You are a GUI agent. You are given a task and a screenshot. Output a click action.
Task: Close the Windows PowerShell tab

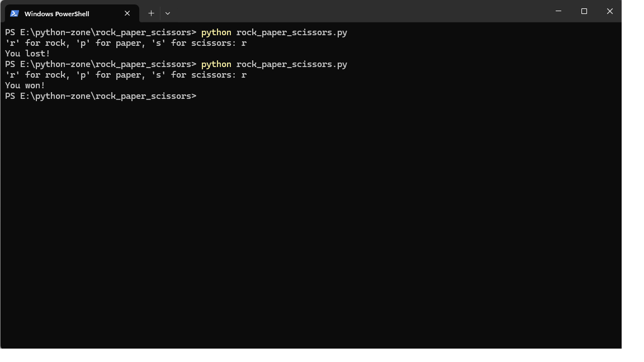tap(127, 13)
